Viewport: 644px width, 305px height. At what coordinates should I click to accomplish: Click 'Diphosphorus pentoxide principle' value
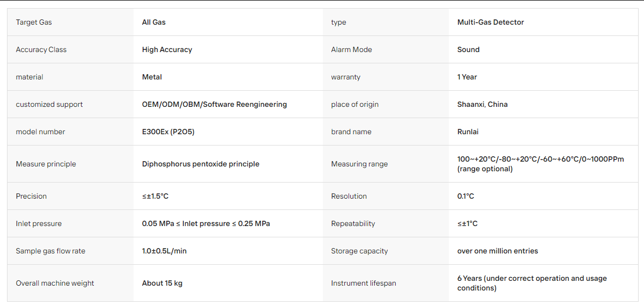[x=201, y=164]
